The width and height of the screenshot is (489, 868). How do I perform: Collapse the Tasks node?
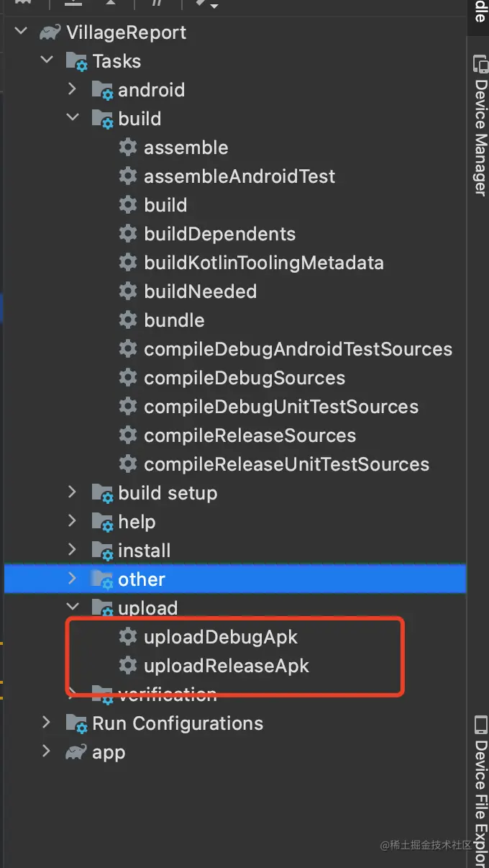click(x=47, y=61)
